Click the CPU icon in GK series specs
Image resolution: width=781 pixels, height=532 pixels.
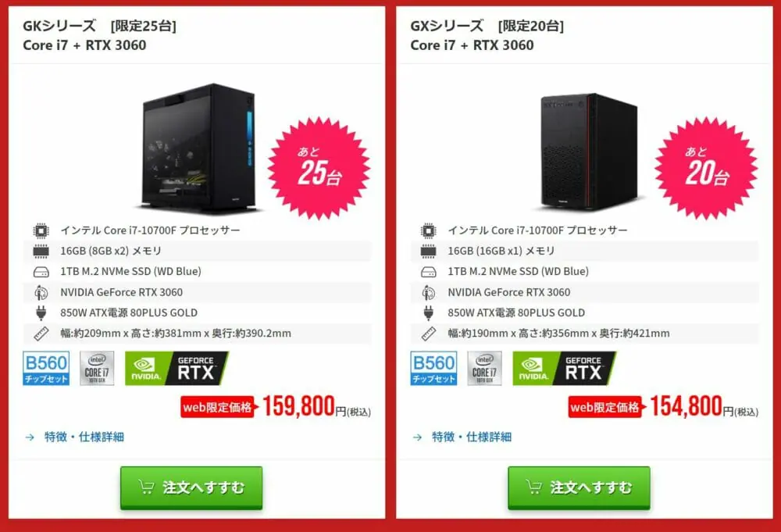click(41, 230)
